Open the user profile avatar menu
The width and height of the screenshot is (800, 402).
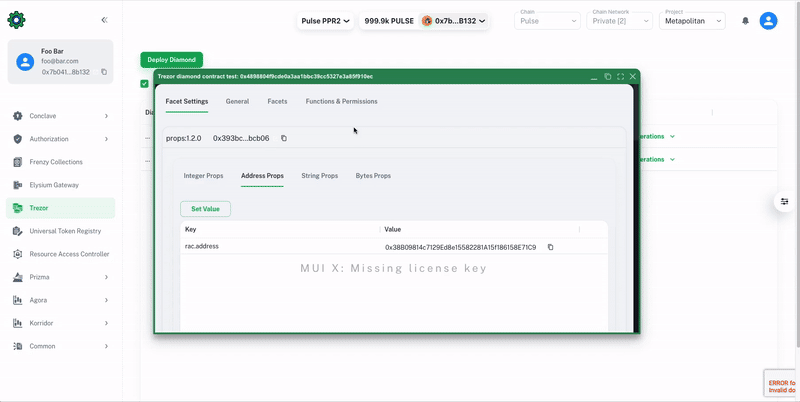768,21
